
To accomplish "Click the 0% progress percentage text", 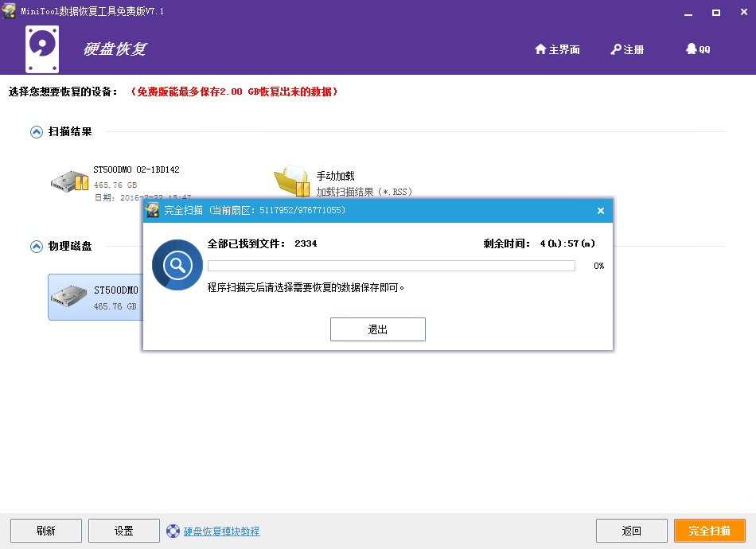I will point(598,266).
